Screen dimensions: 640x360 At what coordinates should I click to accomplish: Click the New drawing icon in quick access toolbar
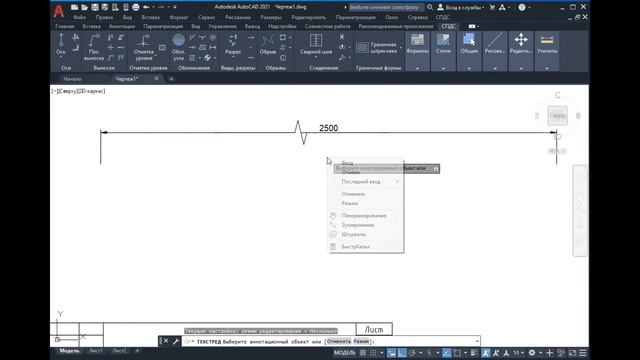coord(74,7)
